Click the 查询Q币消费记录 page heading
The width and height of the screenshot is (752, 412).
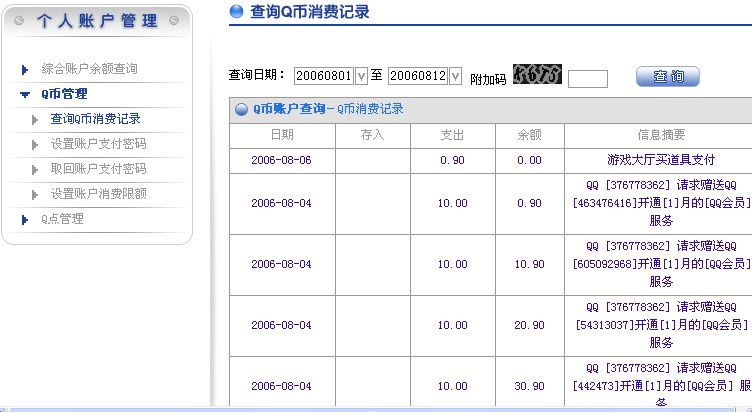click(x=310, y=12)
